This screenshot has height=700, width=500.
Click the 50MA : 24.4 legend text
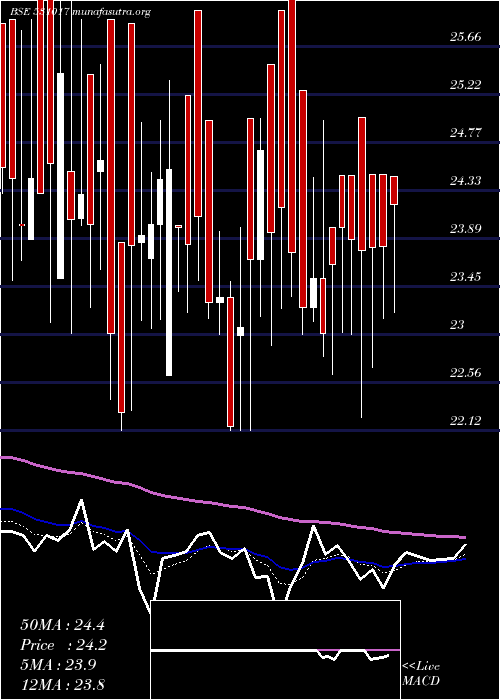tap(62, 625)
